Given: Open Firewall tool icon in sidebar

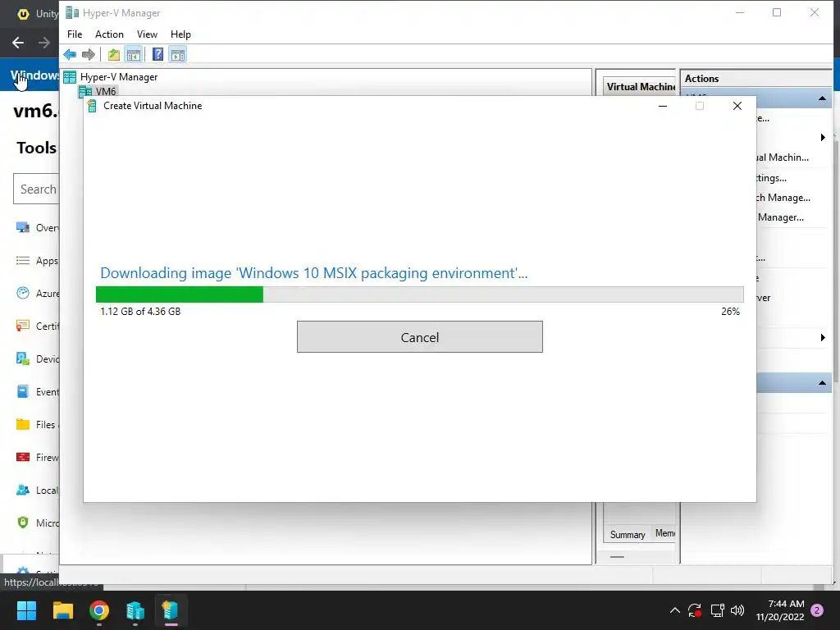Looking at the screenshot, I should coord(22,457).
